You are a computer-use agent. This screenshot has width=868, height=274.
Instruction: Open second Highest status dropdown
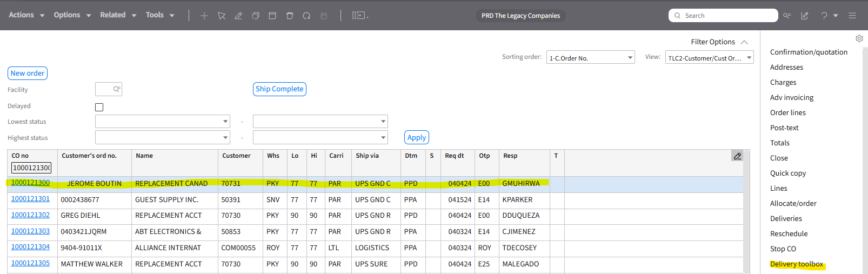[x=321, y=137]
